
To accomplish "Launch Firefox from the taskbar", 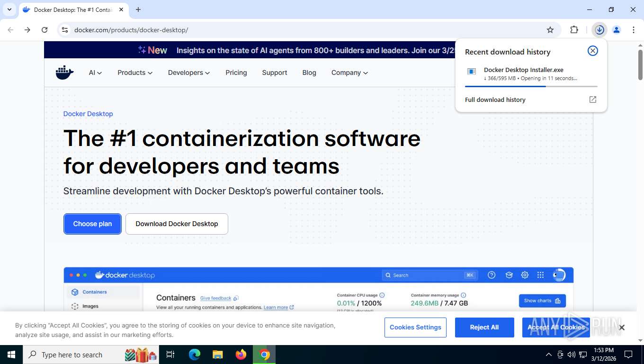I will (x=241, y=355).
